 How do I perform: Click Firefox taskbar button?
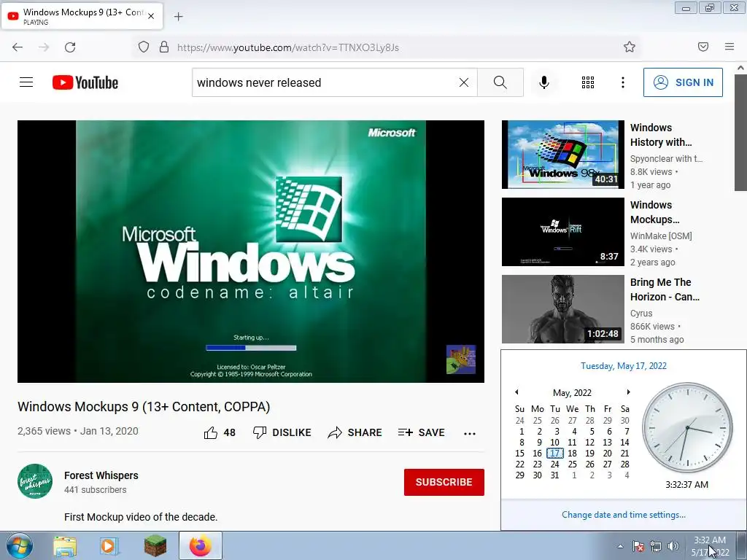tap(201, 546)
